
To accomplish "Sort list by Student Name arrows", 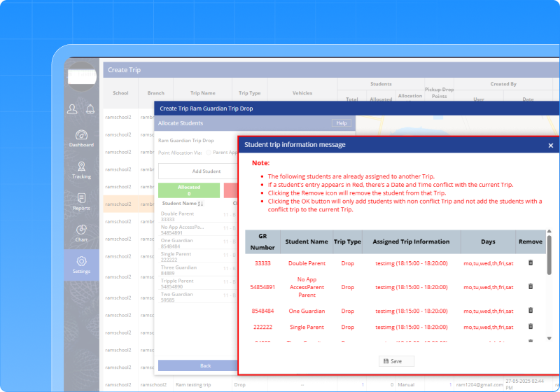I will tap(201, 204).
